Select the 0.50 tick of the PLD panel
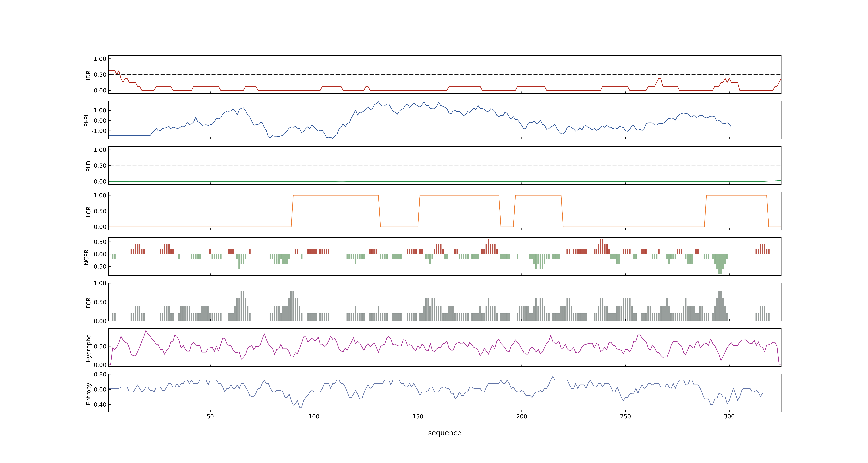868x463 pixels. (x=100, y=166)
